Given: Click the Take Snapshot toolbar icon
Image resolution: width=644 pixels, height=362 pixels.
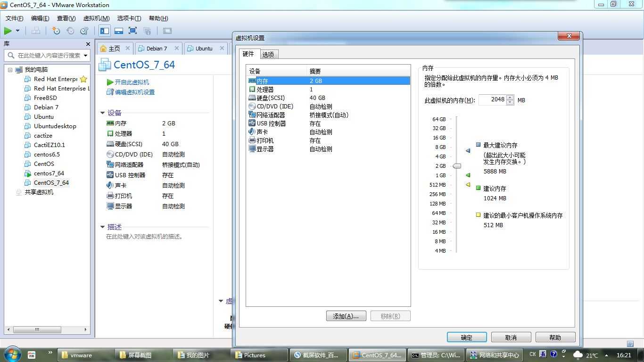Looking at the screenshot, I should [56, 31].
